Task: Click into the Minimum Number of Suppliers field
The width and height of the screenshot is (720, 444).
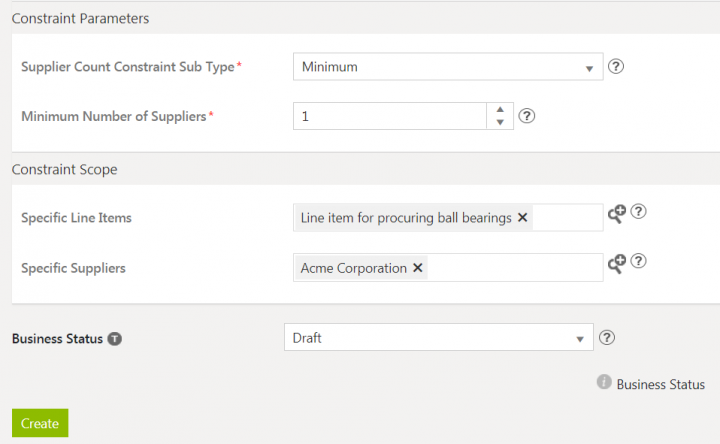Action: tap(390, 116)
